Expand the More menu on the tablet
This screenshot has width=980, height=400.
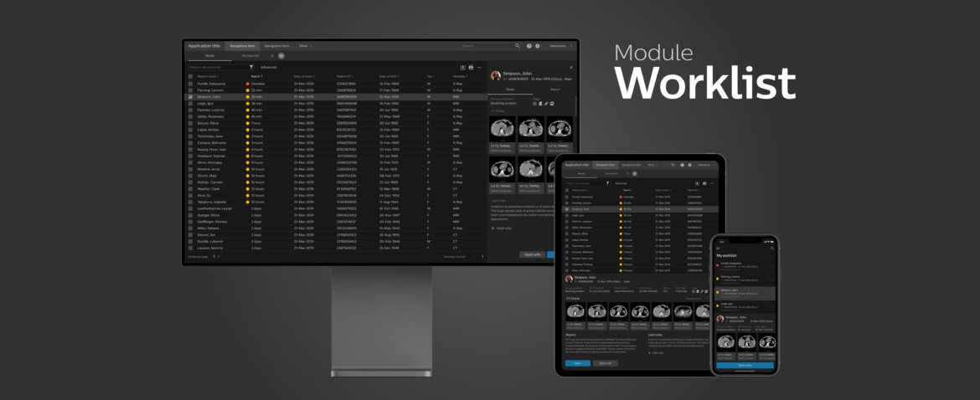click(652, 165)
